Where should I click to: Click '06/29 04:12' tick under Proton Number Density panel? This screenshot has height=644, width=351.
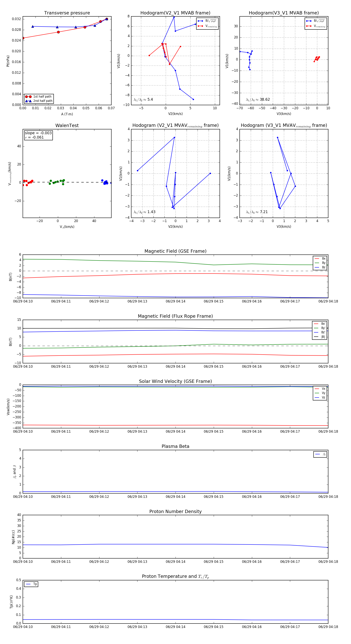[x=99, y=561]
